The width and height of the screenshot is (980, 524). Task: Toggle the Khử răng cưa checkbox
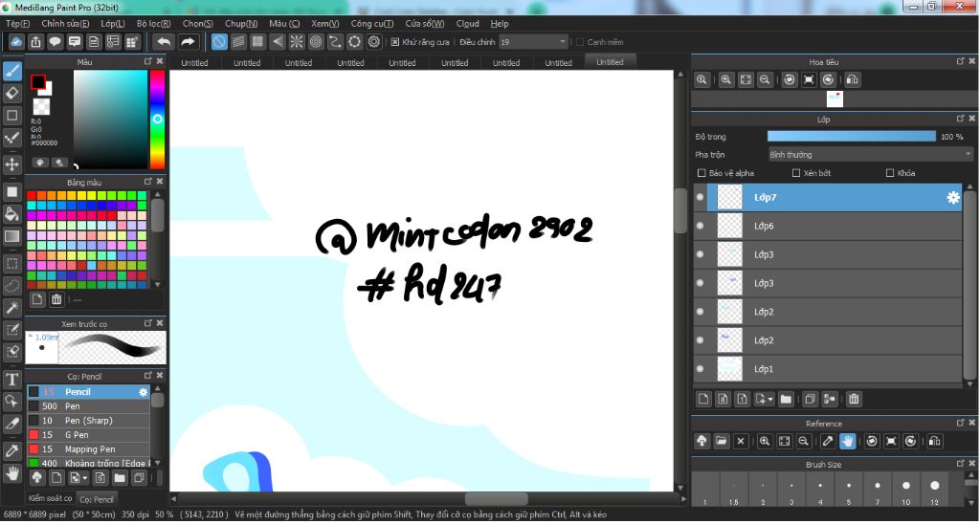click(x=395, y=42)
